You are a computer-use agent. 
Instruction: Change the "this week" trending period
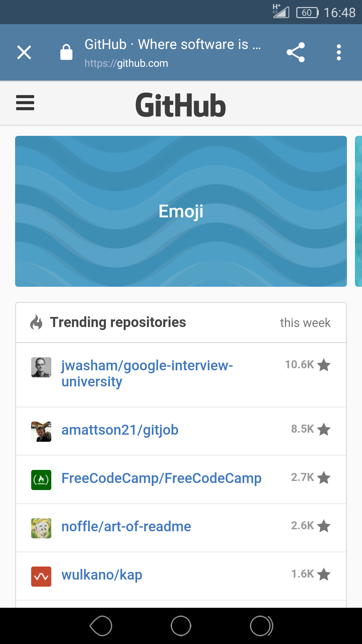tap(305, 323)
